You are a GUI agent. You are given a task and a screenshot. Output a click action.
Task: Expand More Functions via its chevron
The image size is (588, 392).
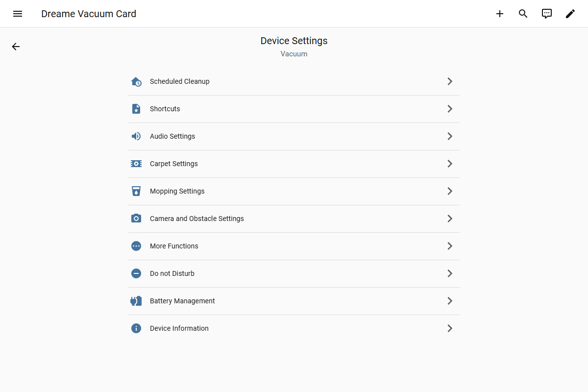[450, 246]
